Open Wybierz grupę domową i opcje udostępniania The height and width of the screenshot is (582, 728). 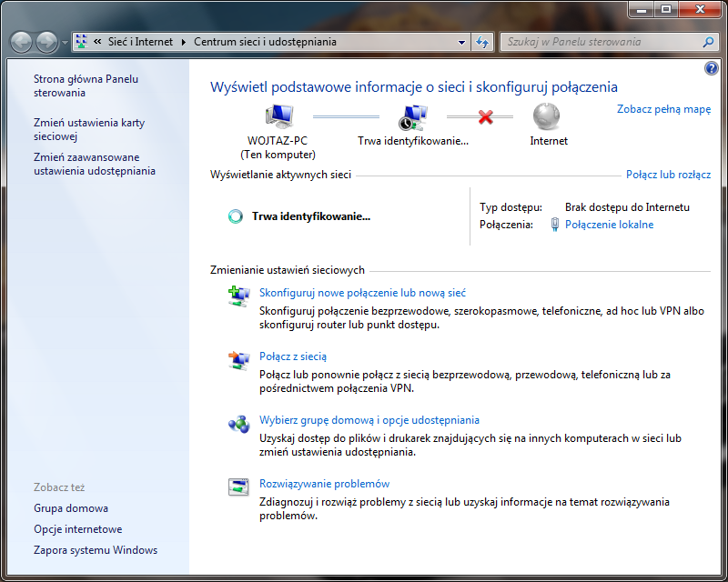[369, 420]
